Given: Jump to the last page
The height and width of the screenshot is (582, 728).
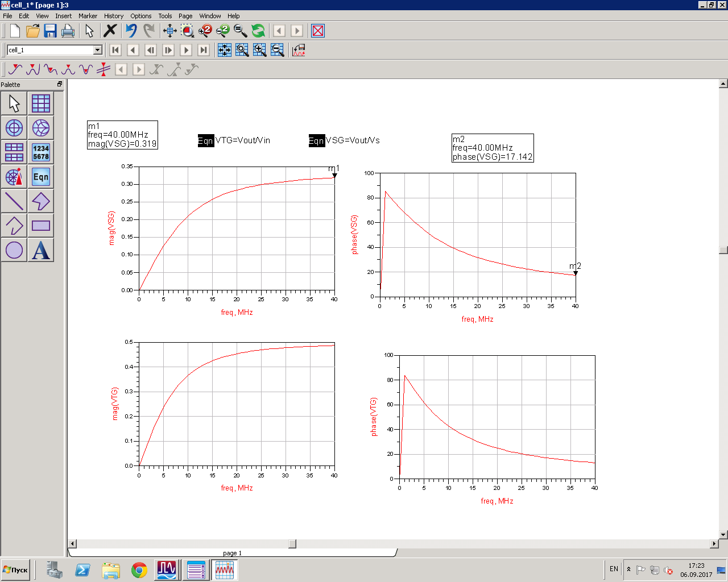Looking at the screenshot, I should coord(204,50).
